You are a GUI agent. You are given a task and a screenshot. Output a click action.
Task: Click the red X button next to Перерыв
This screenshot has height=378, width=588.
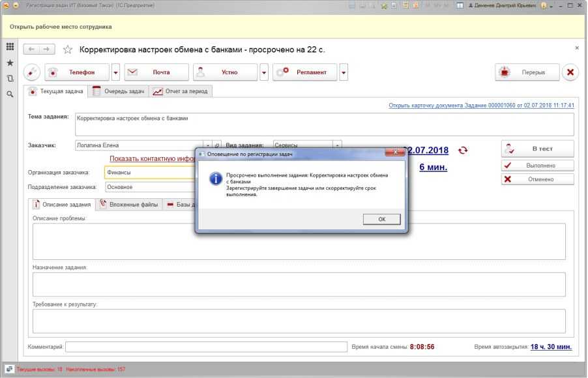[x=570, y=72]
